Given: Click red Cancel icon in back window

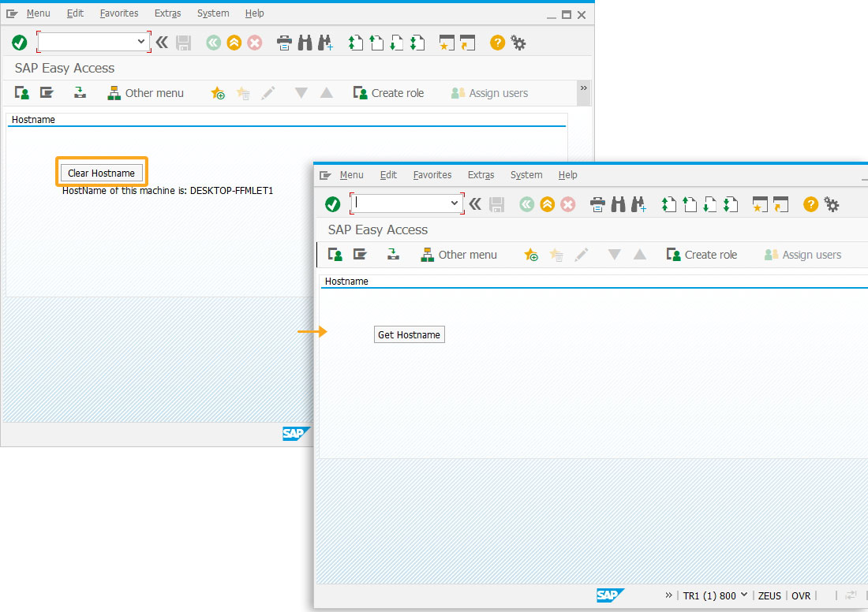Looking at the screenshot, I should [255, 43].
